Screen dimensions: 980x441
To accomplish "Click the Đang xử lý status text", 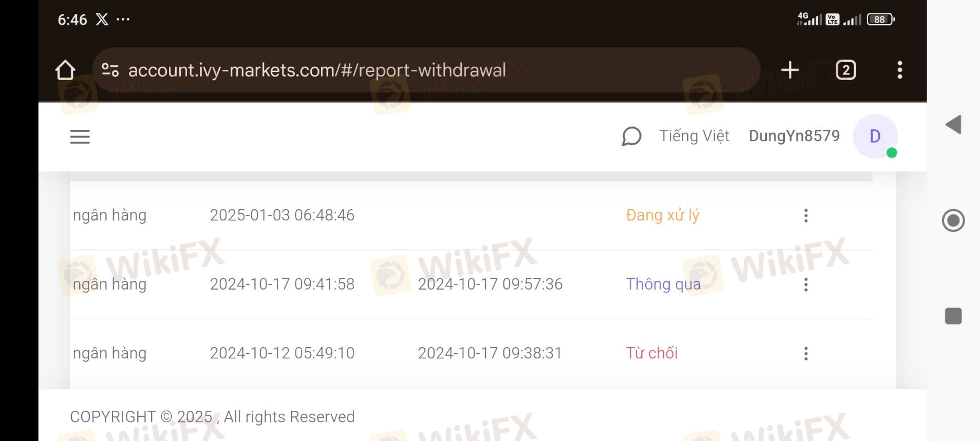I will pos(663,215).
